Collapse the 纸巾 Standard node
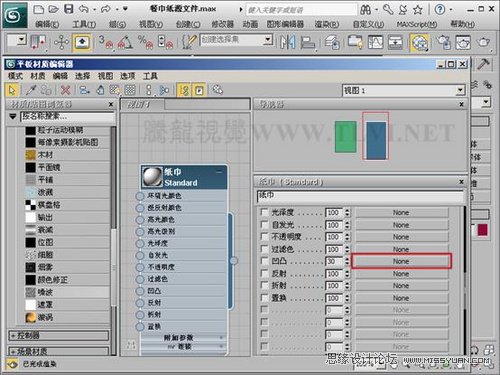 click(x=219, y=172)
